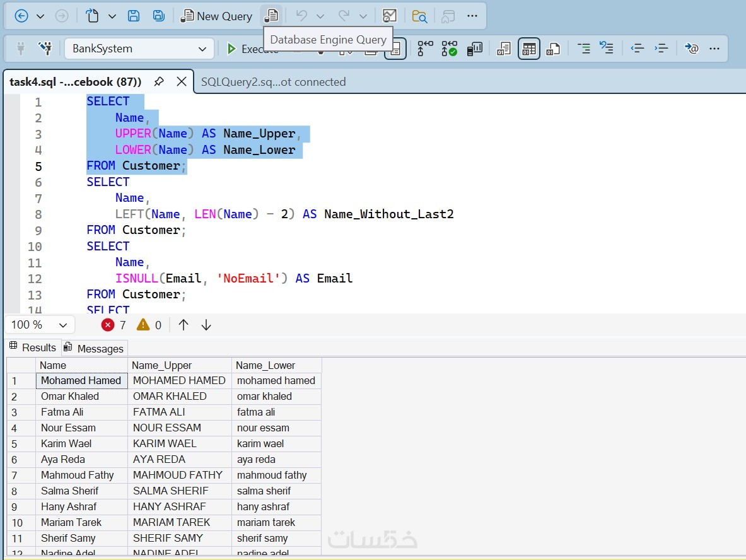746x560 pixels.
Task: Comment out the selected lines
Action: (x=584, y=49)
